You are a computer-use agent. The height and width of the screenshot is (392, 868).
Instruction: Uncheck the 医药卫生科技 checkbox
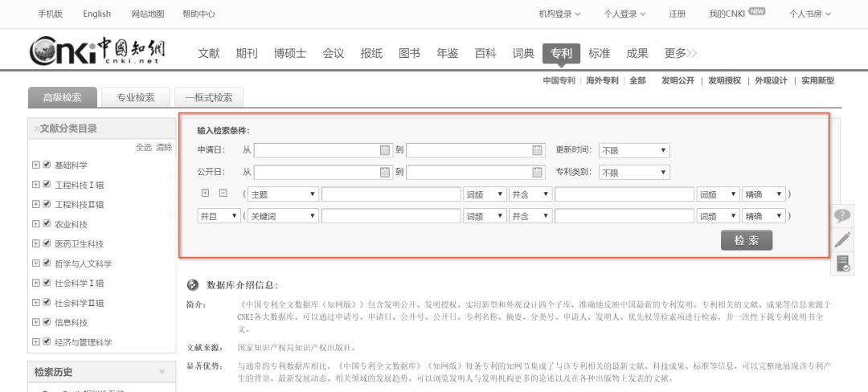47,243
